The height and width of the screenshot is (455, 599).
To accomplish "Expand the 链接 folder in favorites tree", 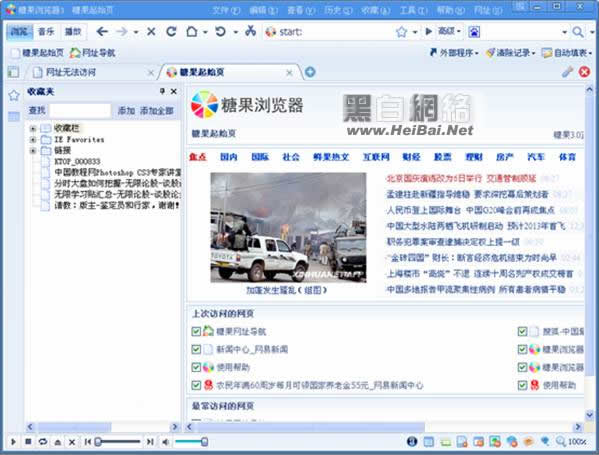I will tap(33, 151).
